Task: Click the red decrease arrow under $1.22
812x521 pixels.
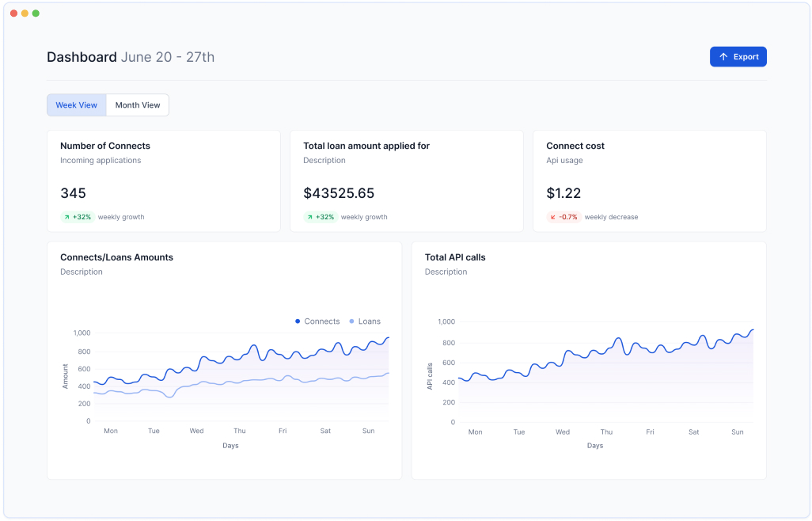Action: click(553, 217)
